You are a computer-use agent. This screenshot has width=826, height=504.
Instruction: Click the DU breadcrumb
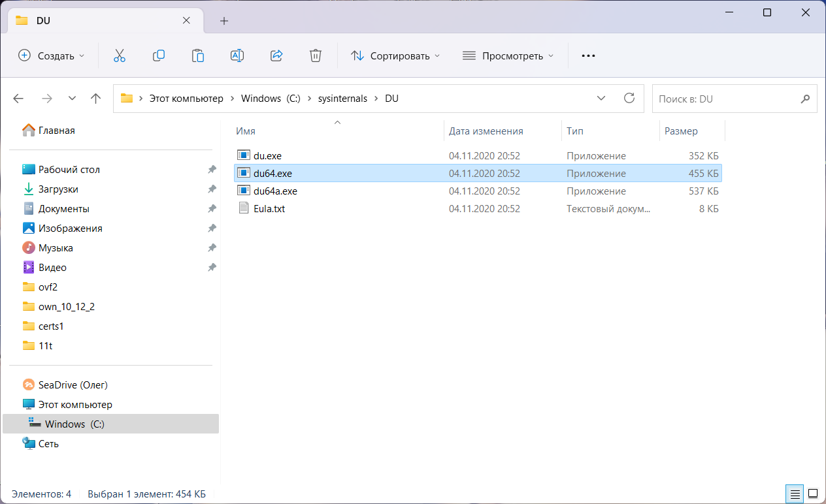[x=391, y=99]
